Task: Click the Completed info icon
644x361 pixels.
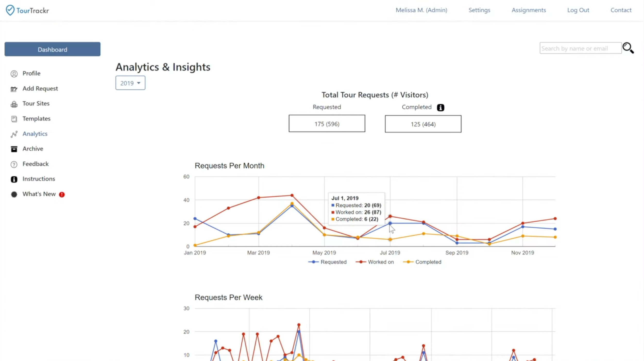Action: [x=440, y=108]
